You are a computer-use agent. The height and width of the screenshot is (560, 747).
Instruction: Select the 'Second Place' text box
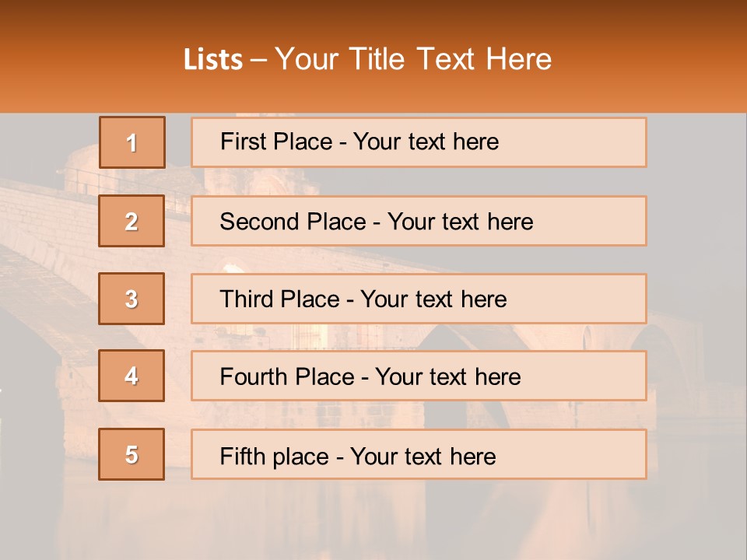(x=419, y=221)
